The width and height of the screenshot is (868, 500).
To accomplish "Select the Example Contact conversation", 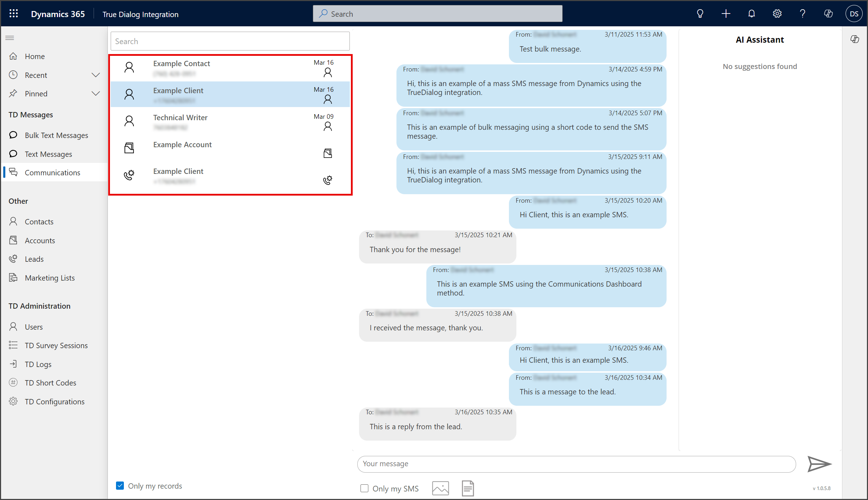I will coord(230,68).
